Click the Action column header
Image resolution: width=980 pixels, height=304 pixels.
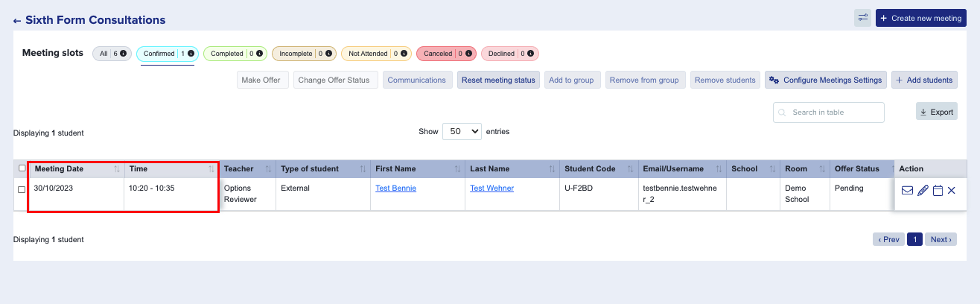click(x=931, y=169)
